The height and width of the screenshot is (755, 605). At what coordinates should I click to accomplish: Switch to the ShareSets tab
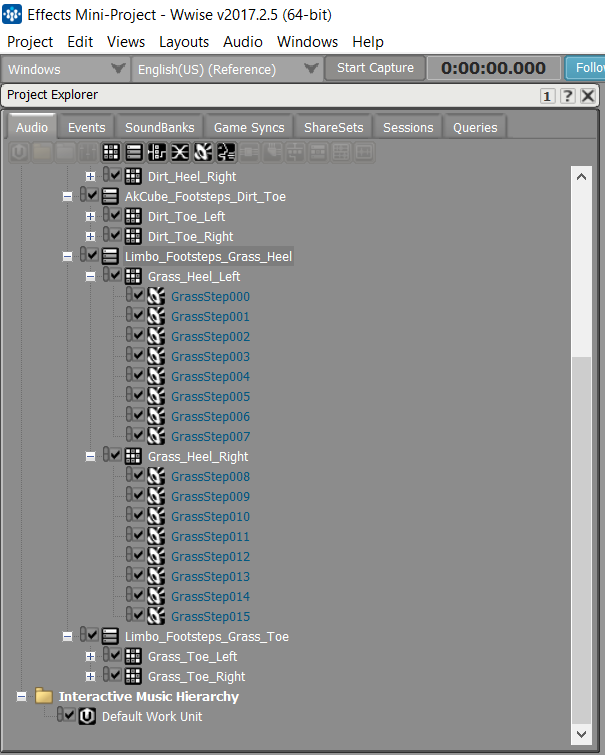click(x=333, y=127)
